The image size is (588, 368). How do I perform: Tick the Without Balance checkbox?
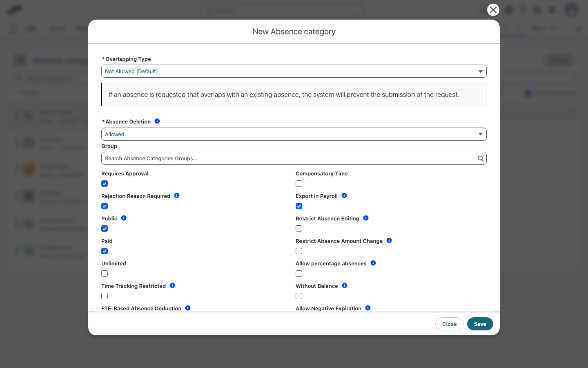click(x=299, y=296)
